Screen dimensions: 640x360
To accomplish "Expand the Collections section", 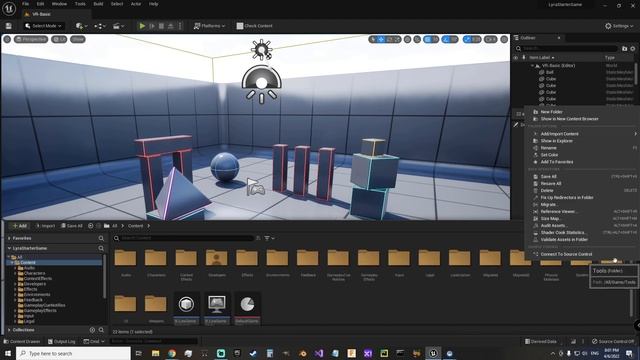I will [9, 330].
